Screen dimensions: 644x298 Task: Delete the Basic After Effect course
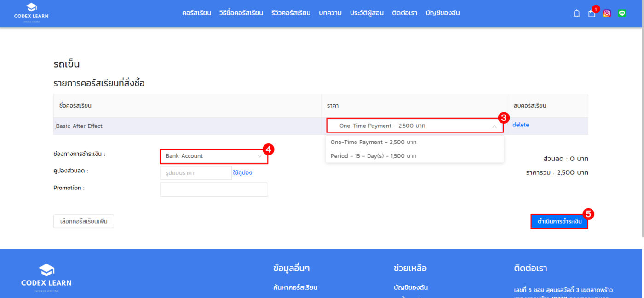[x=521, y=125]
